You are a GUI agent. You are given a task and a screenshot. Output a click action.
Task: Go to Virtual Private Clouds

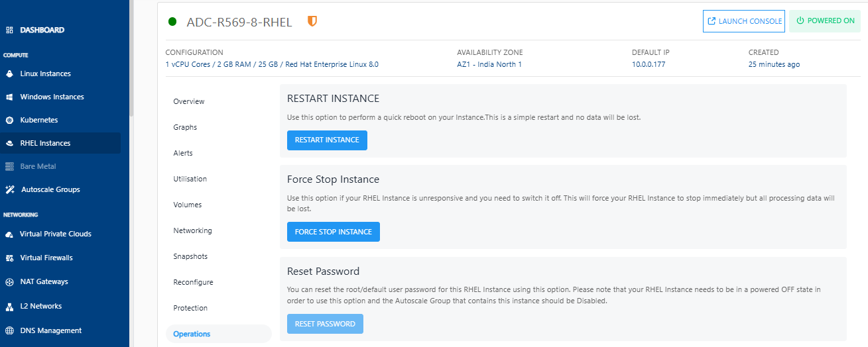coord(56,234)
